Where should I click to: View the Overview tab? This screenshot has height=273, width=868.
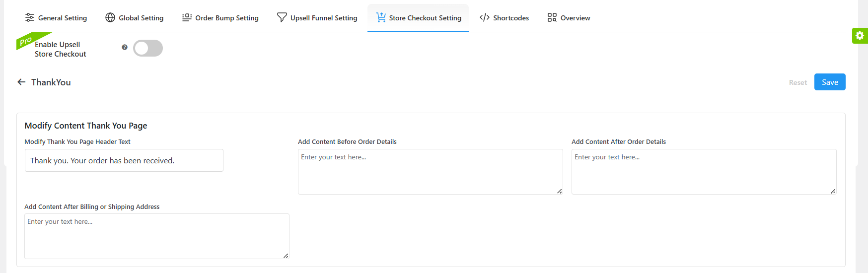point(569,18)
